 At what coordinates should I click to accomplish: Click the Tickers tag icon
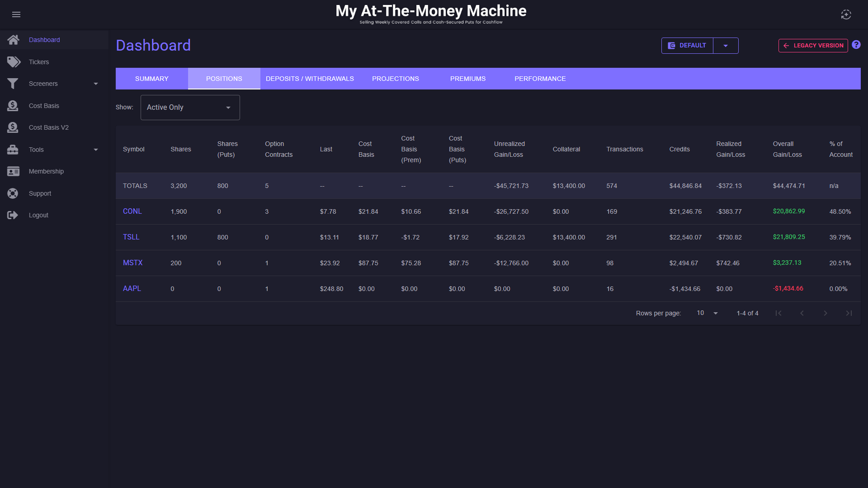[x=14, y=62]
